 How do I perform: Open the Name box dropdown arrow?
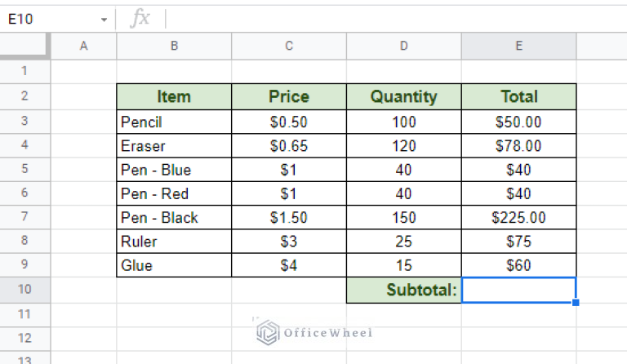(x=104, y=20)
